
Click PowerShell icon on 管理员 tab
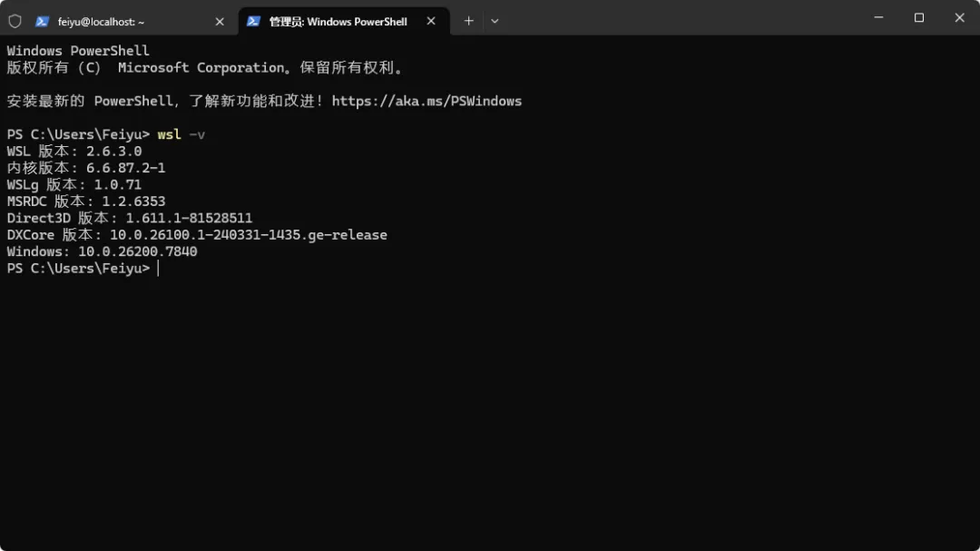point(253,21)
